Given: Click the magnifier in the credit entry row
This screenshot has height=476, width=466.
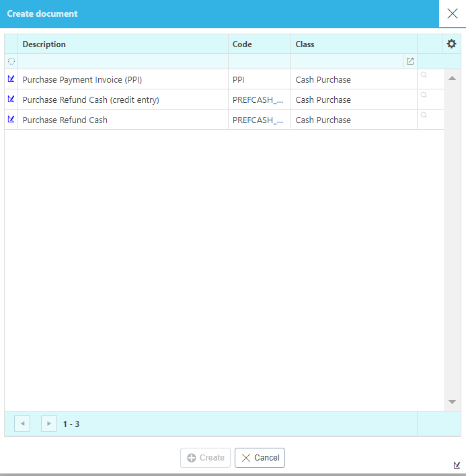Looking at the screenshot, I should click(424, 95).
